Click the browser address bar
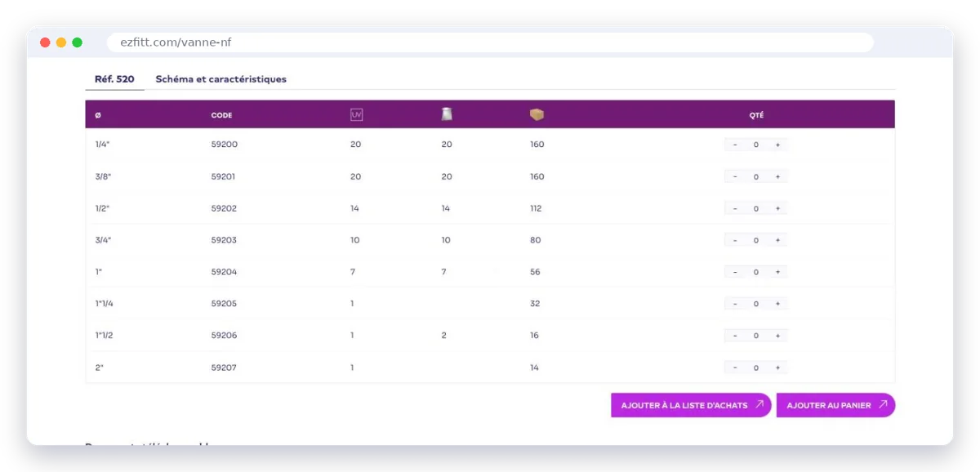 (490, 42)
